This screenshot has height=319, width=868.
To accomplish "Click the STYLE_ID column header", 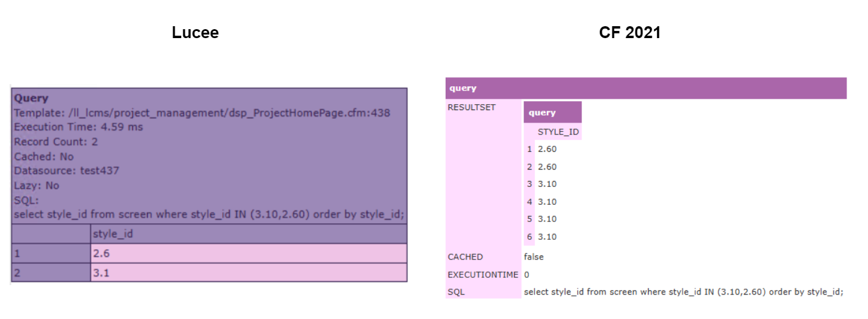I will 558,132.
